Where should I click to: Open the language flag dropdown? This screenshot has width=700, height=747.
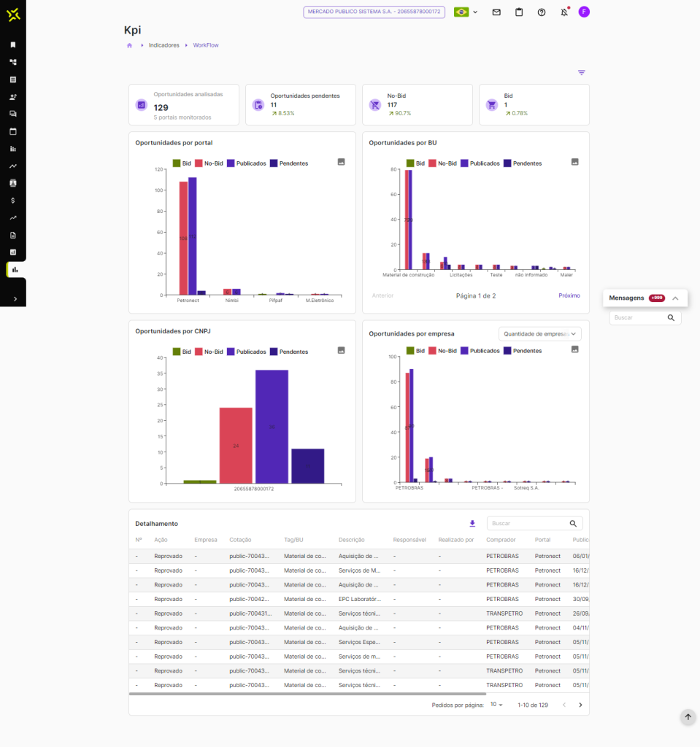[466, 12]
